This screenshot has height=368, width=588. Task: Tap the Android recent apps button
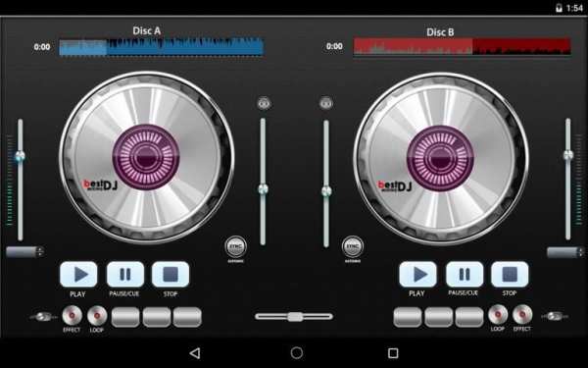tap(393, 353)
